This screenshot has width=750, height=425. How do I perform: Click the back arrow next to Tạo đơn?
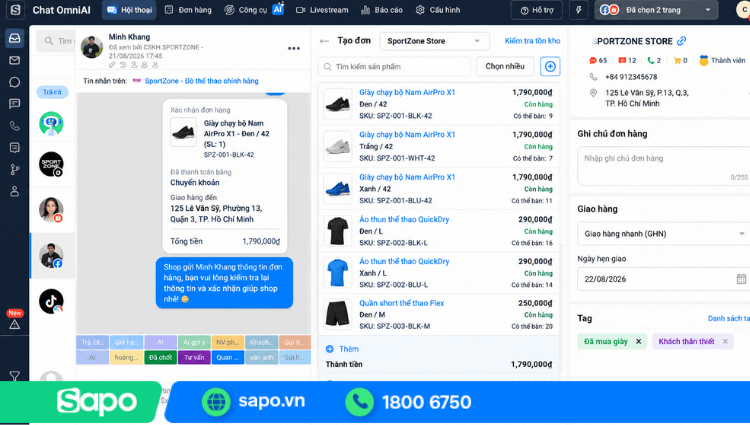tap(324, 41)
